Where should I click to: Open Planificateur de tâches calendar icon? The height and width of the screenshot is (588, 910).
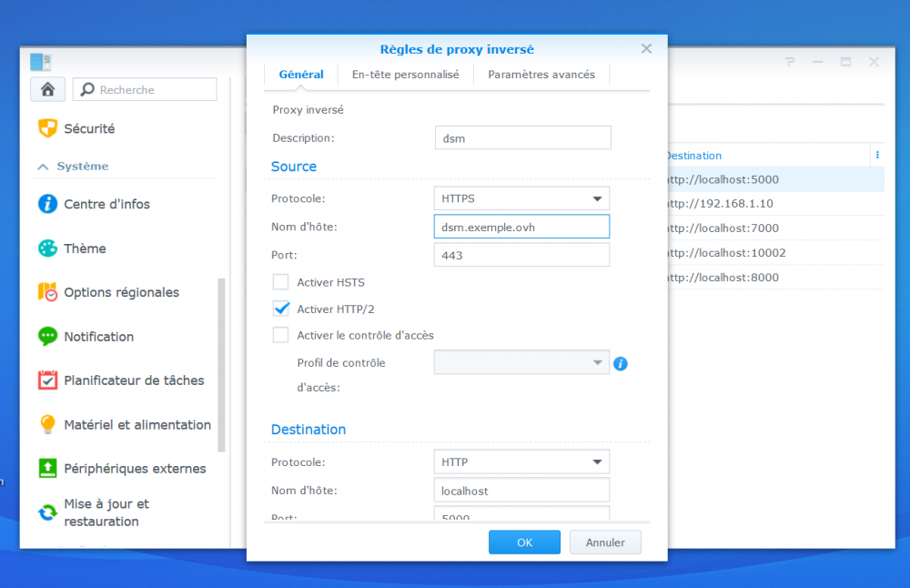click(x=47, y=380)
